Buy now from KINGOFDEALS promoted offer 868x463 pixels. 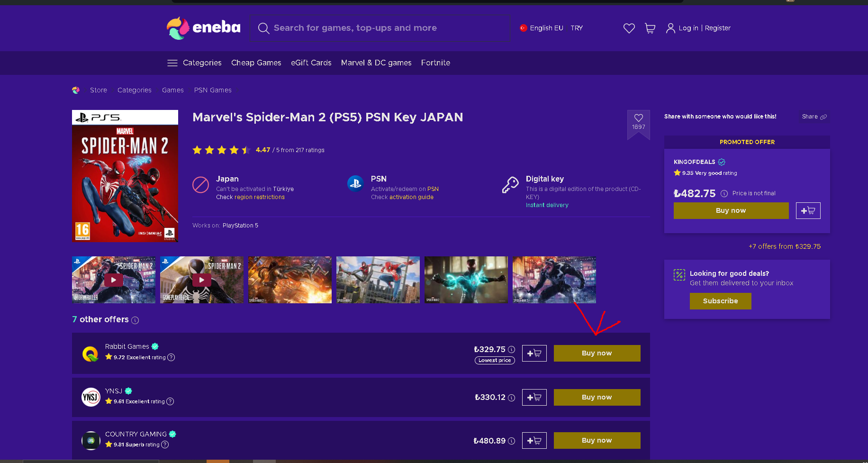click(x=731, y=211)
